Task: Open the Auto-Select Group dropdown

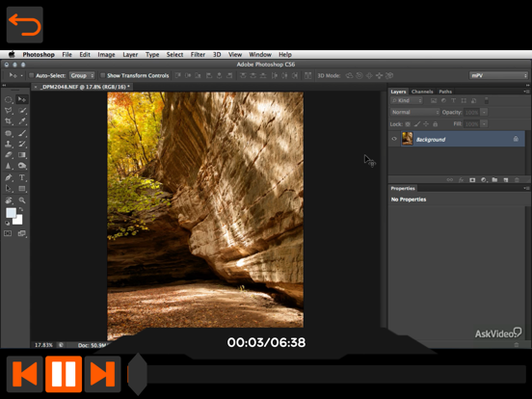Action: click(82, 75)
